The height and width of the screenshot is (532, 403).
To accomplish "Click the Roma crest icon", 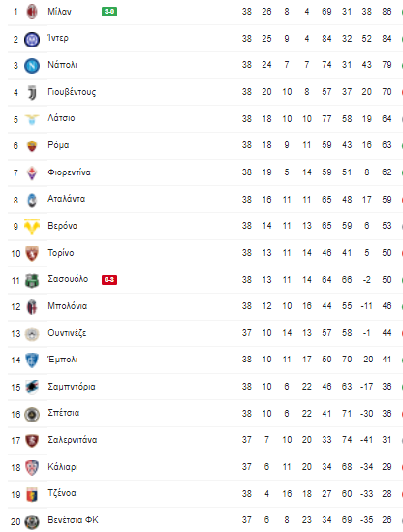I will [32, 146].
